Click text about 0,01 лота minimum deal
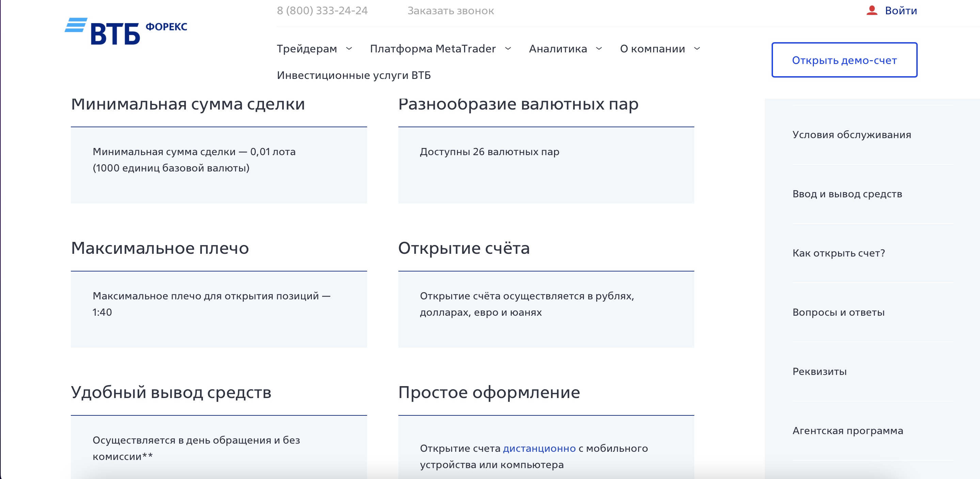 [x=194, y=160]
